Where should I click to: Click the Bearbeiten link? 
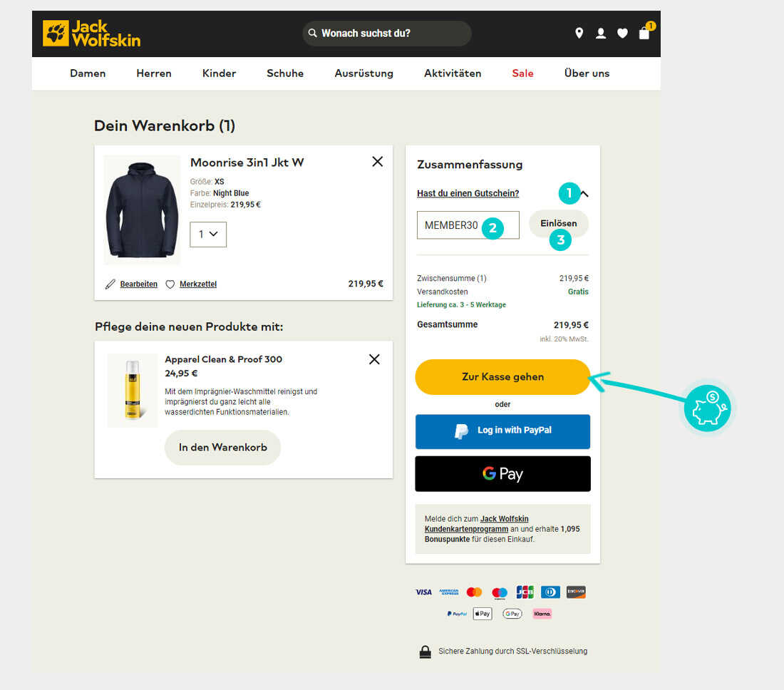pyautogui.click(x=138, y=284)
